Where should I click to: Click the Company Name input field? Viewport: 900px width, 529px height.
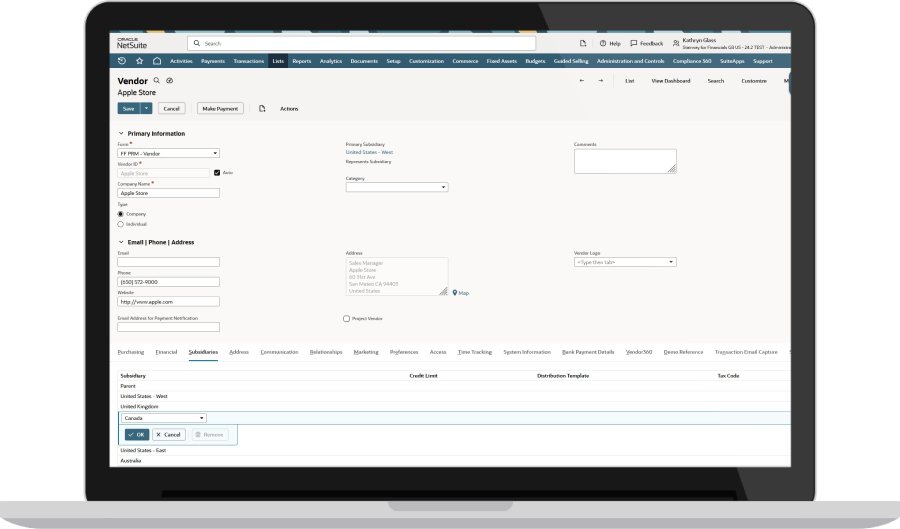click(x=168, y=193)
